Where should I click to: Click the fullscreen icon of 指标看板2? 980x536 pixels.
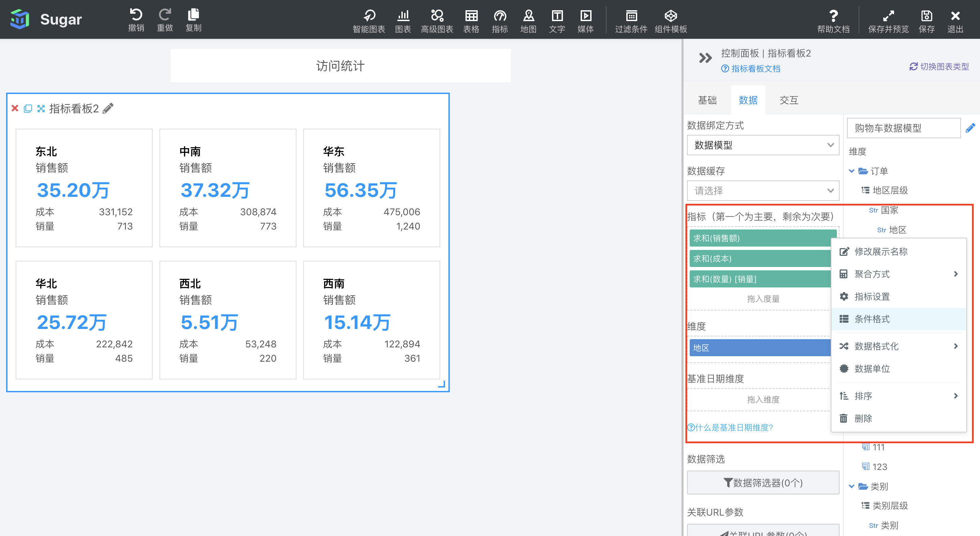pos(41,109)
